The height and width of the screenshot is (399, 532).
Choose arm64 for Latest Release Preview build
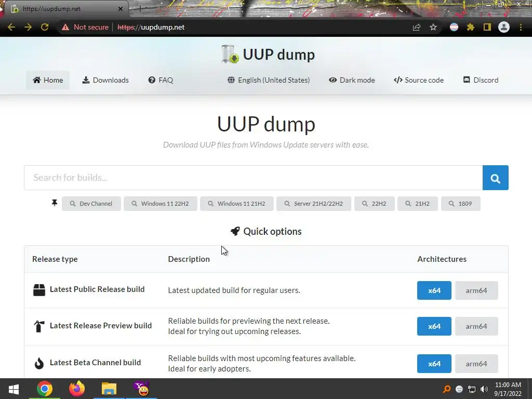tap(476, 326)
